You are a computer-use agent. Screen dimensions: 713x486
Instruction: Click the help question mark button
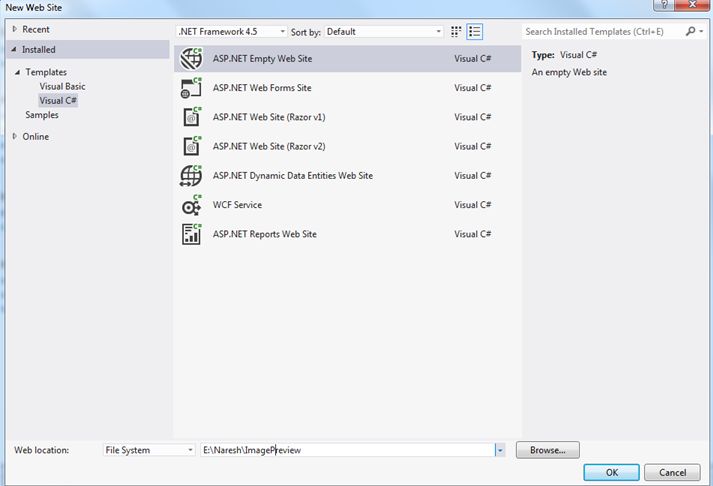click(663, 5)
